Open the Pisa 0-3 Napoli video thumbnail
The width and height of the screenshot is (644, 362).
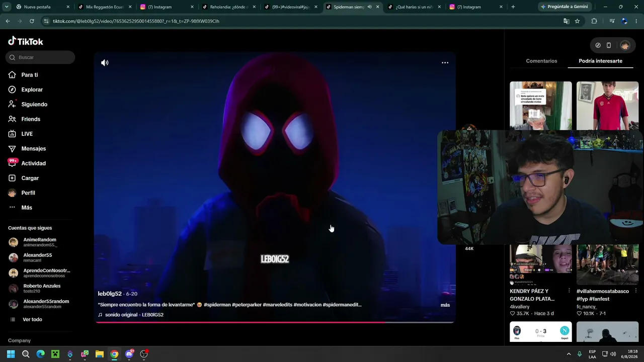(x=541, y=332)
